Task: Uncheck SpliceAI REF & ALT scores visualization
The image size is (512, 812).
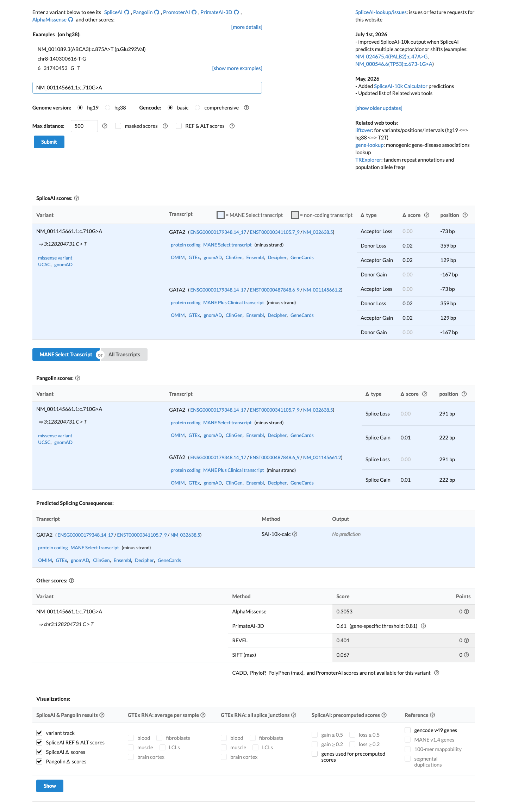Action: (39, 743)
